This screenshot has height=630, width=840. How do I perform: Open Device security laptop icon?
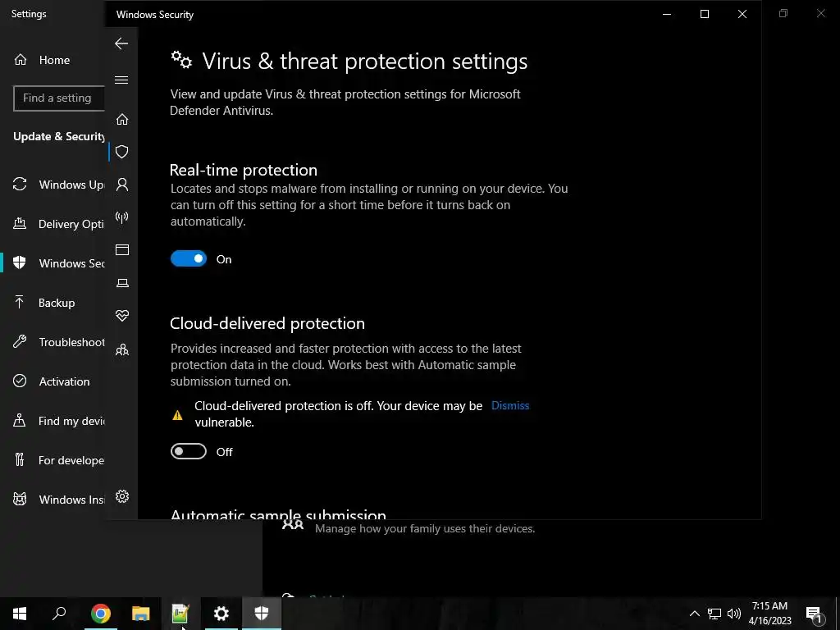(x=122, y=283)
